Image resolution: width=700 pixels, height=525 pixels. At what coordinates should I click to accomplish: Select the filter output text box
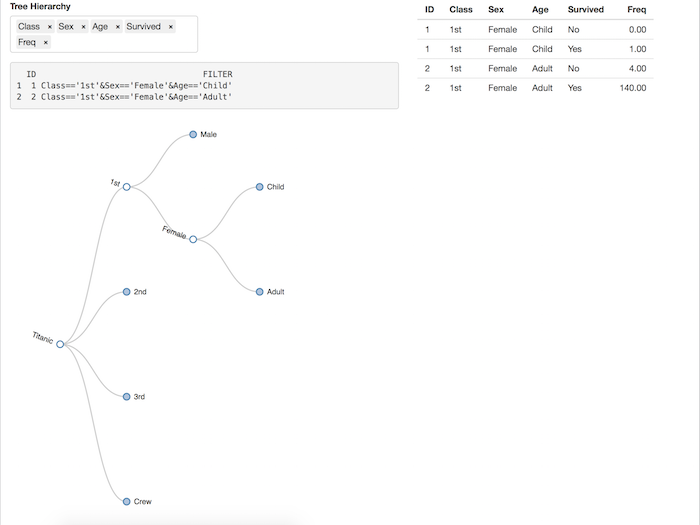[204, 86]
